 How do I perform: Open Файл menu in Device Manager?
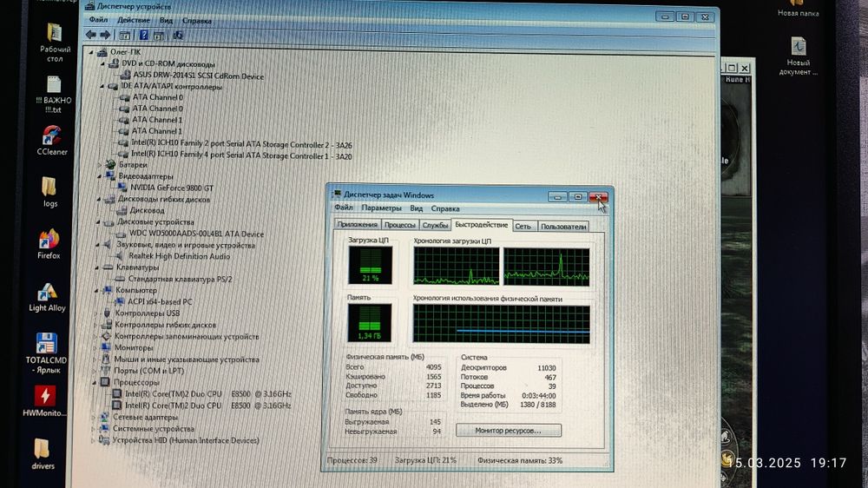pyautogui.click(x=99, y=19)
